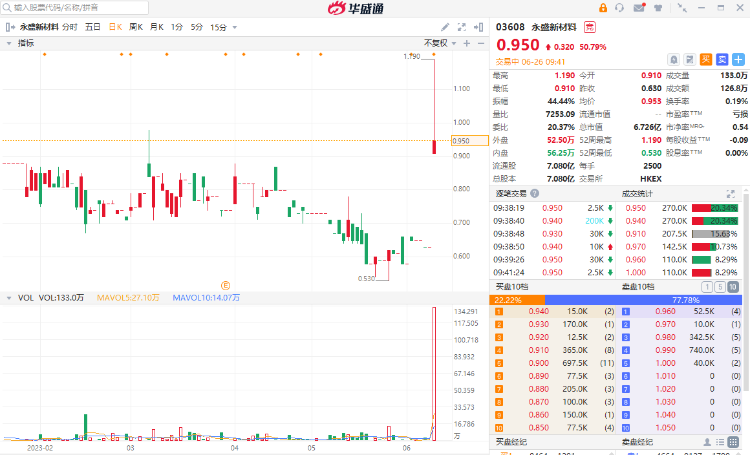This screenshot has height=455, width=750.
Task: Select 5-level order book depth
Action: (720, 287)
